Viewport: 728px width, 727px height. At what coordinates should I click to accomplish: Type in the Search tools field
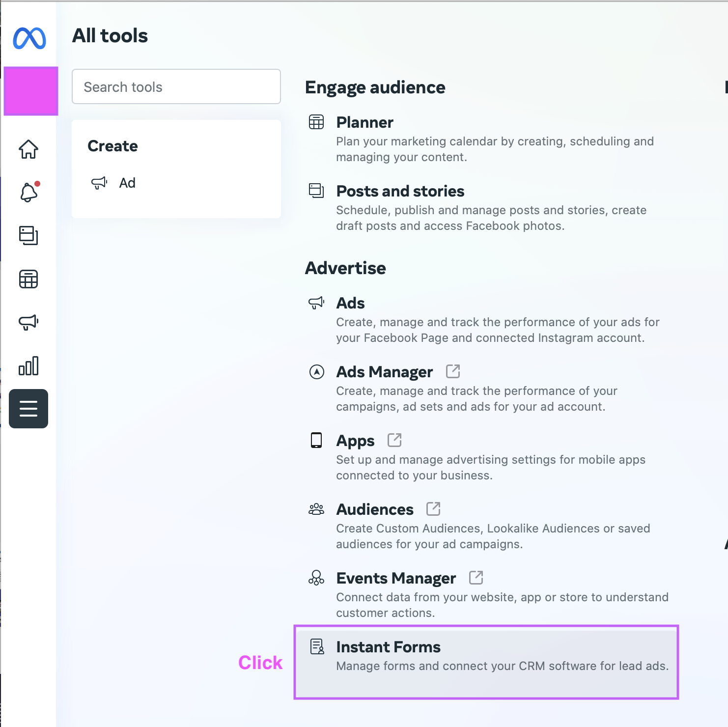tap(176, 87)
